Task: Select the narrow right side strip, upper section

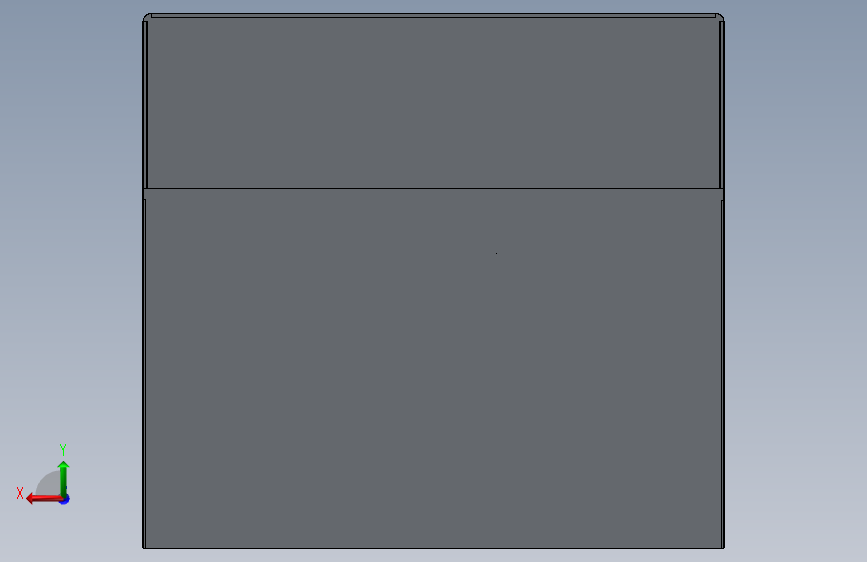Action: click(722, 105)
